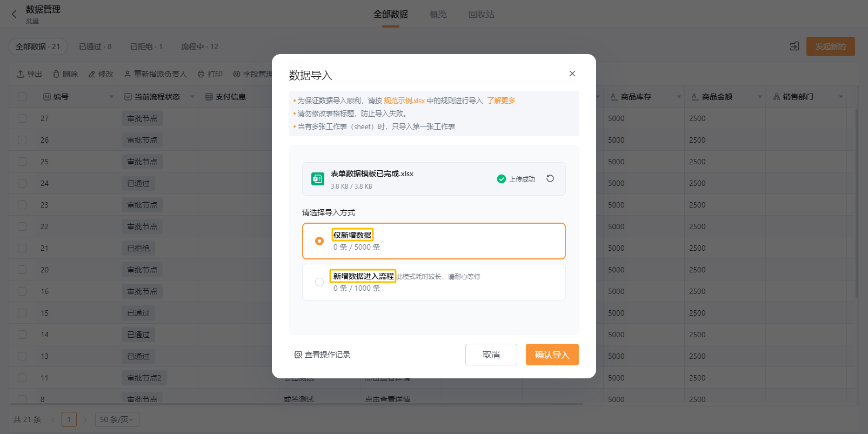Click the 发起新的 button
Image resolution: width=868 pixels, height=434 pixels.
[x=831, y=46]
